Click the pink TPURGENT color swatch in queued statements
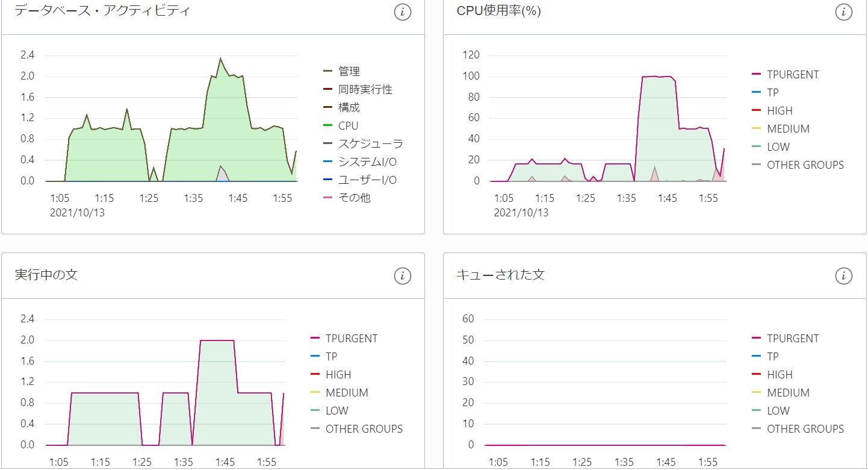This screenshot has height=470, width=868. [755, 338]
